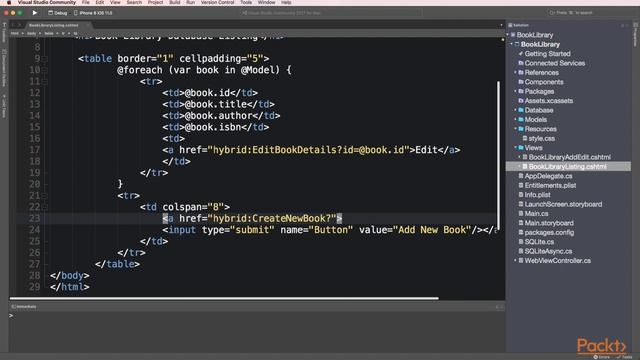640x360 pixels.
Task: Click the References folder icon
Action: [x=521, y=73]
